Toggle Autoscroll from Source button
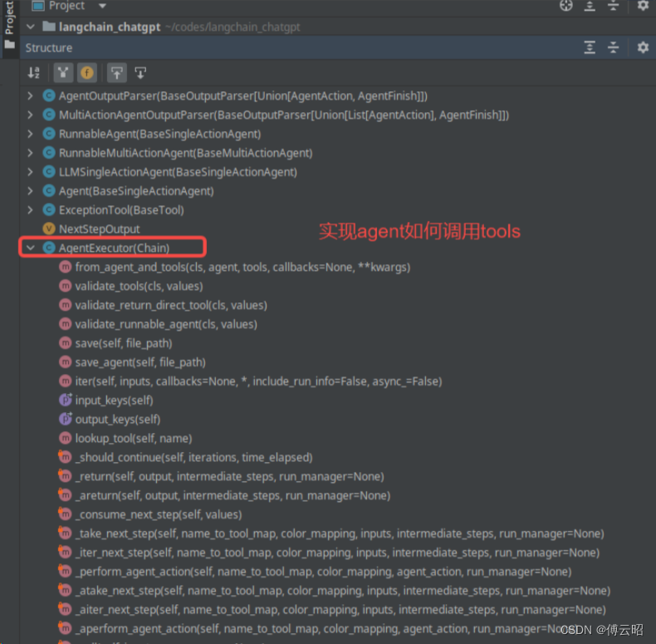 point(140,73)
